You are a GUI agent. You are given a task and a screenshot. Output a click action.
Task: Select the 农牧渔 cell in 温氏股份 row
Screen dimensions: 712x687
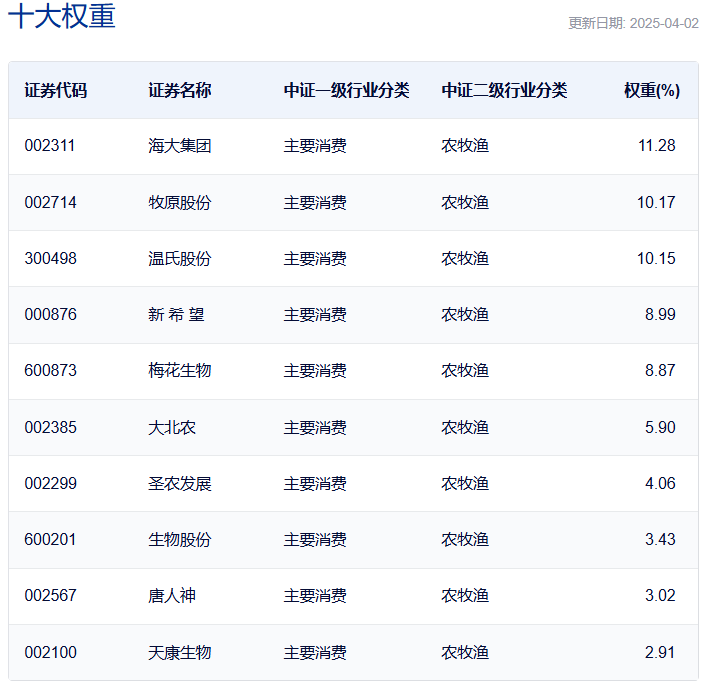(465, 258)
